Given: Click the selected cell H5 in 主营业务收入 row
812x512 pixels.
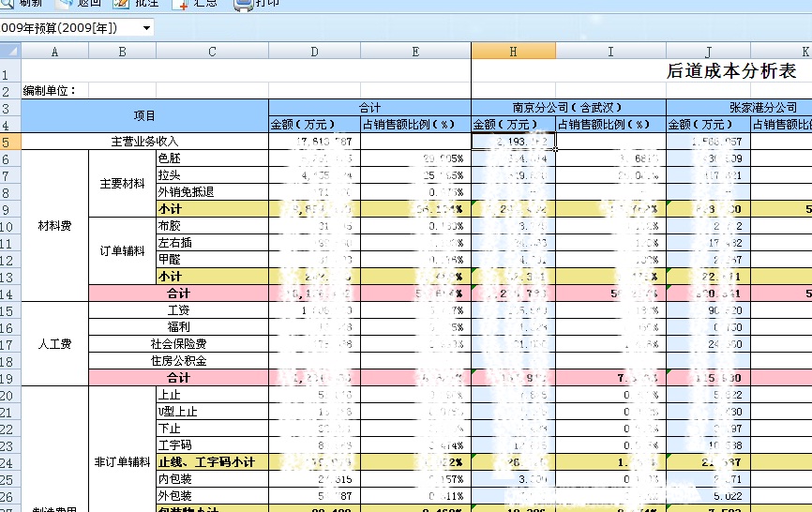Looking at the screenshot, I should tap(513, 142).
